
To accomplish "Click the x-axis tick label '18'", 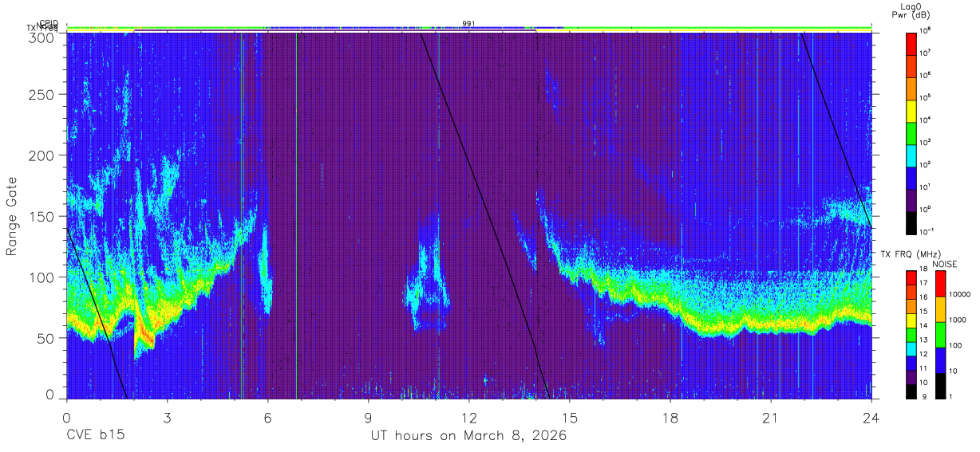I will (x=670, y=418).
